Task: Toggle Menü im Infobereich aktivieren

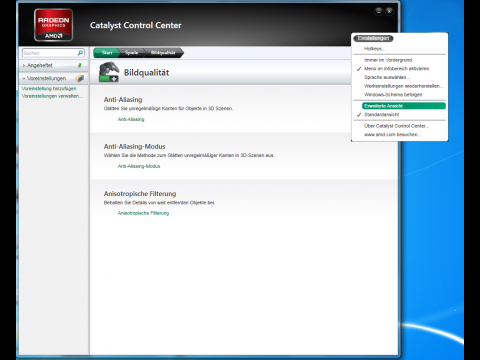Action: 397,69
